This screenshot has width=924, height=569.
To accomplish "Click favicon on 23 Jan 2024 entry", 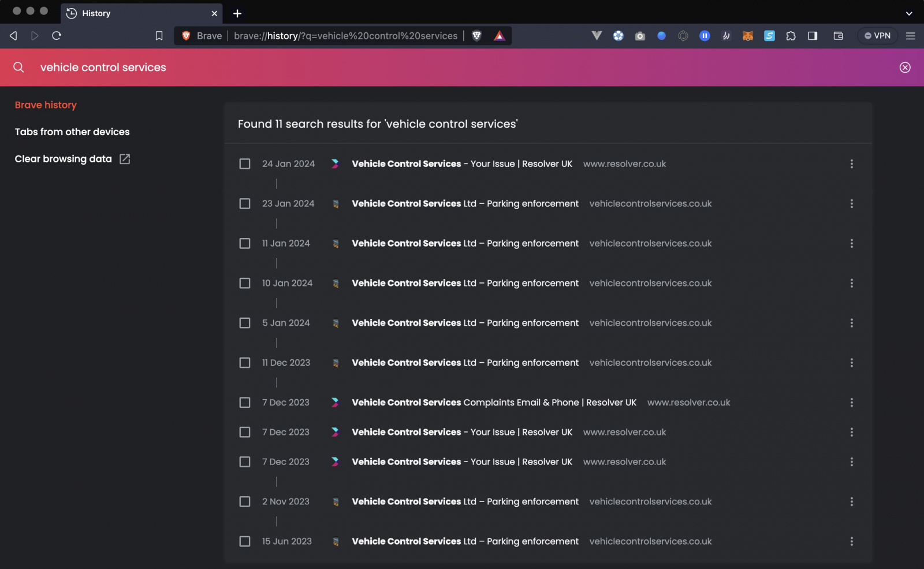I will [336, 204].
